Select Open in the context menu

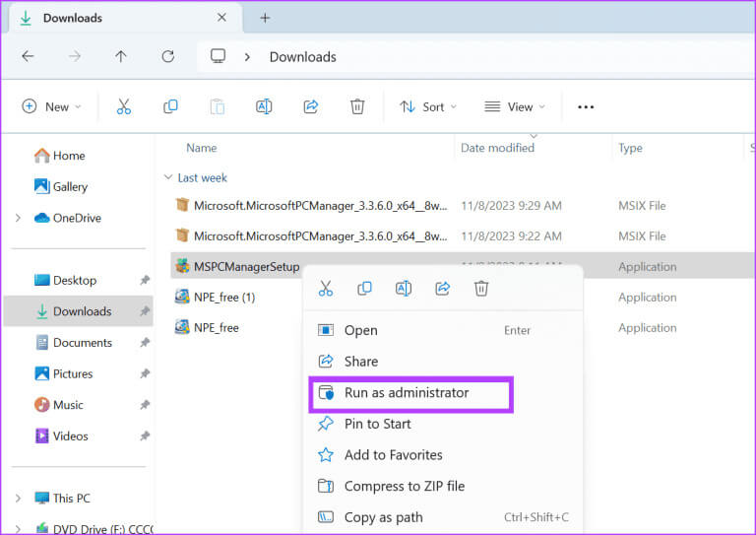tap(443, 330)
